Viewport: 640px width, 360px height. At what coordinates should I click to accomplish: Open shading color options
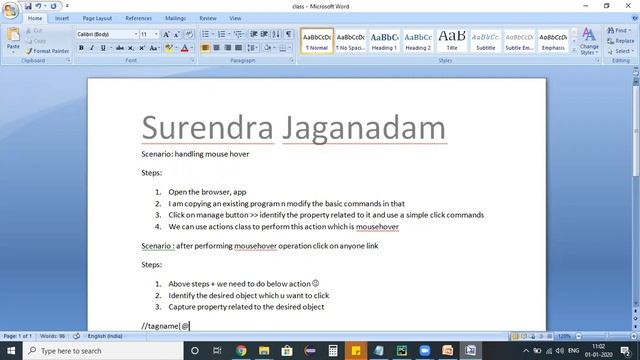pos(268,48)
